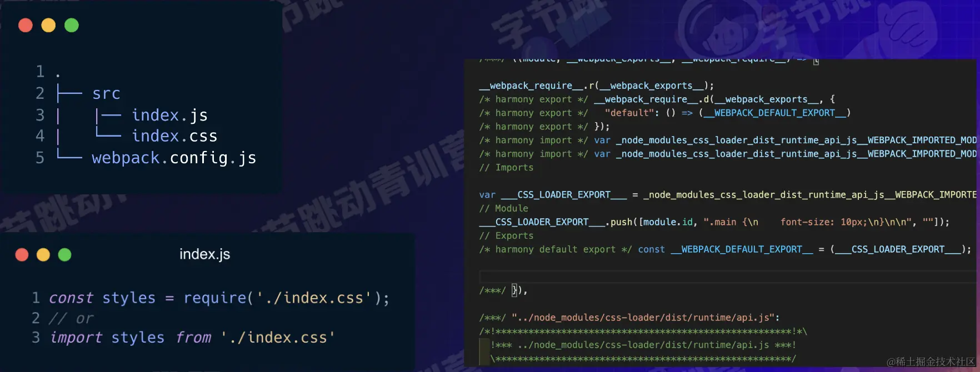Click the yellow dot of the index.js window
The width and height of the screenshot is (980, 372).
[43, 255]
